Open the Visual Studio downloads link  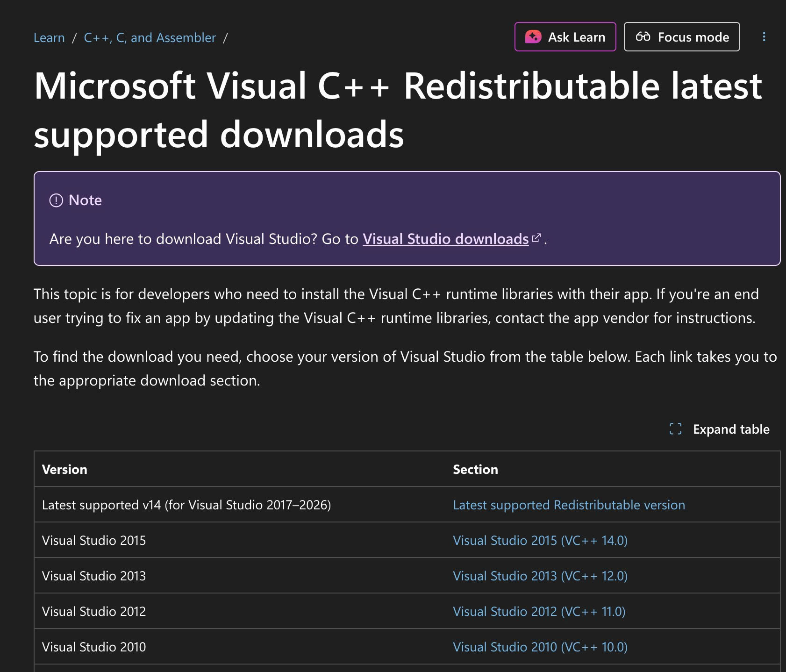(445, 239)
